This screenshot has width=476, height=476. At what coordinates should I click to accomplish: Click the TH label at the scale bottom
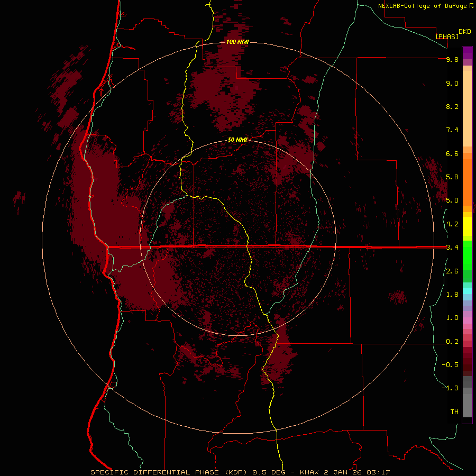(454, 412)
